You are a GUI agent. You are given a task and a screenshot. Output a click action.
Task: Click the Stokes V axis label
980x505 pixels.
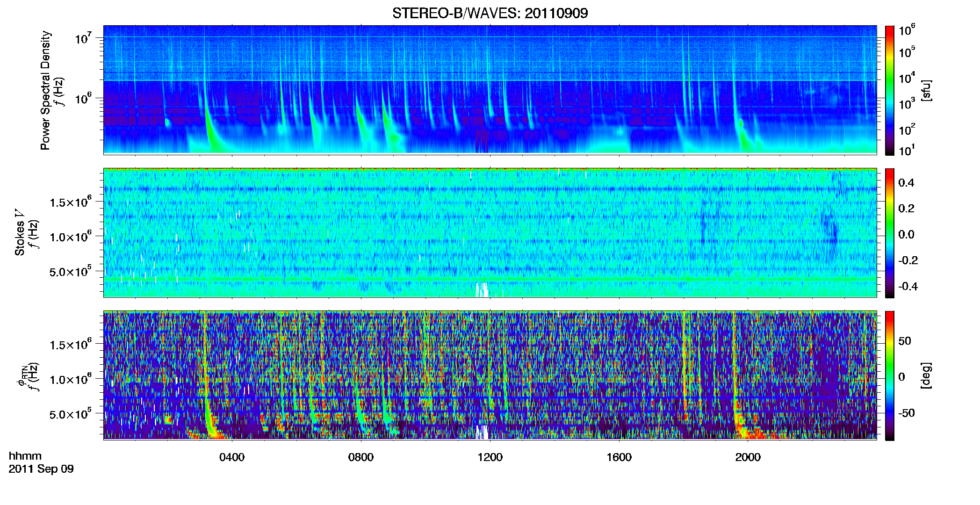coord(20,232)
